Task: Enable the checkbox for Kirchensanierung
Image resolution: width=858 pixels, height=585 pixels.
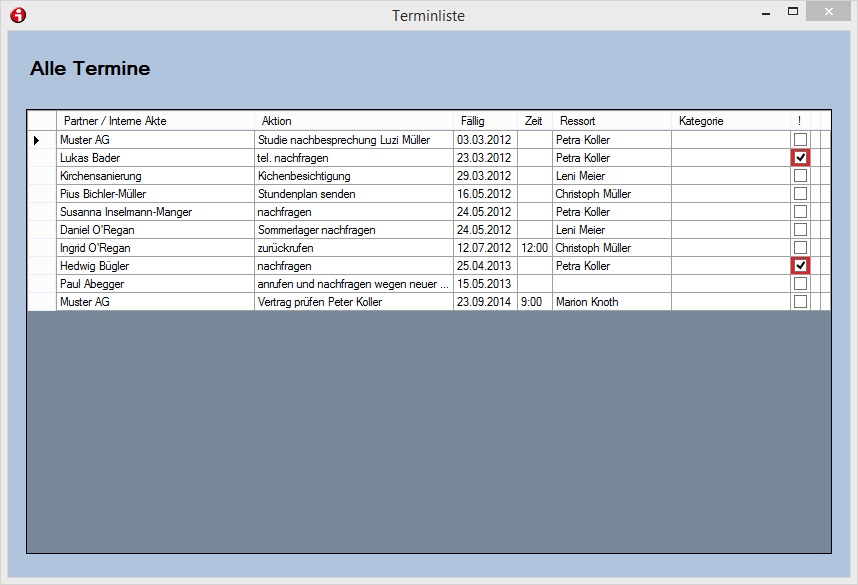Action: pos(800,176)
